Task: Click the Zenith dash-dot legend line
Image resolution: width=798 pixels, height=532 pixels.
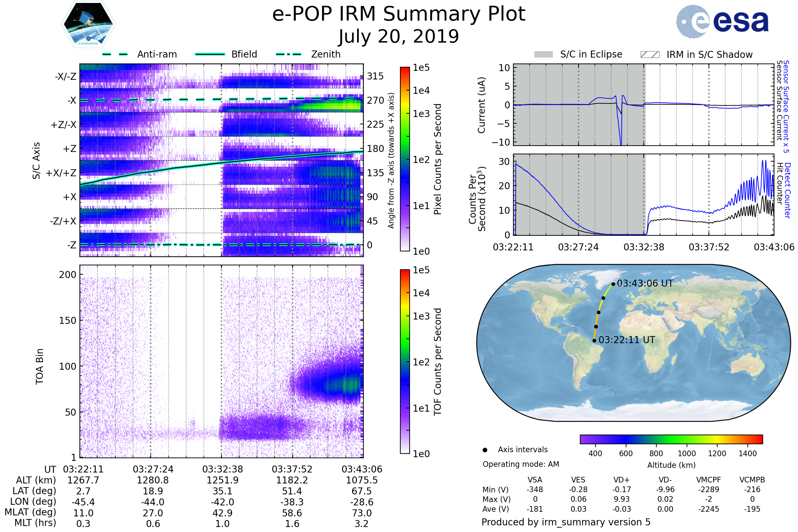Action: (x=288, y=54)
